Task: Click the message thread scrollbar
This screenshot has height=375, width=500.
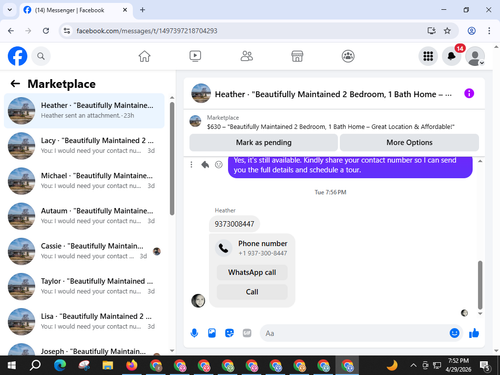Action: click(x=480, y=285)
